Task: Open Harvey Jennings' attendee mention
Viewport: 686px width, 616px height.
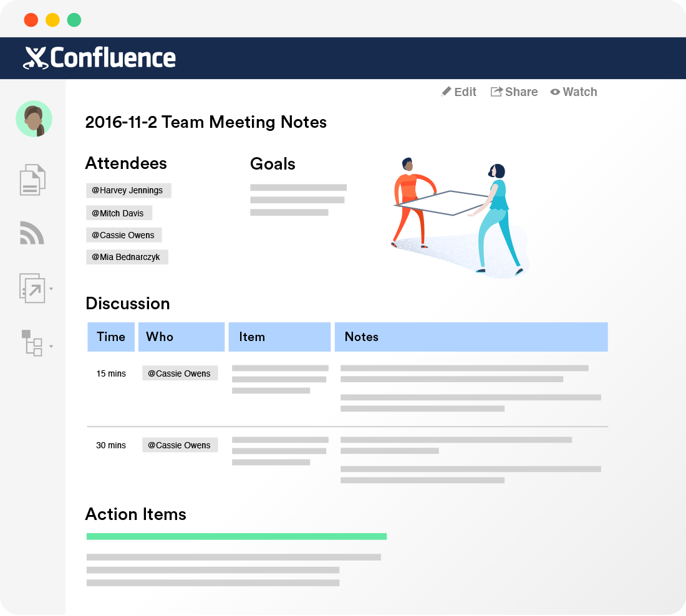Action: 128,191
